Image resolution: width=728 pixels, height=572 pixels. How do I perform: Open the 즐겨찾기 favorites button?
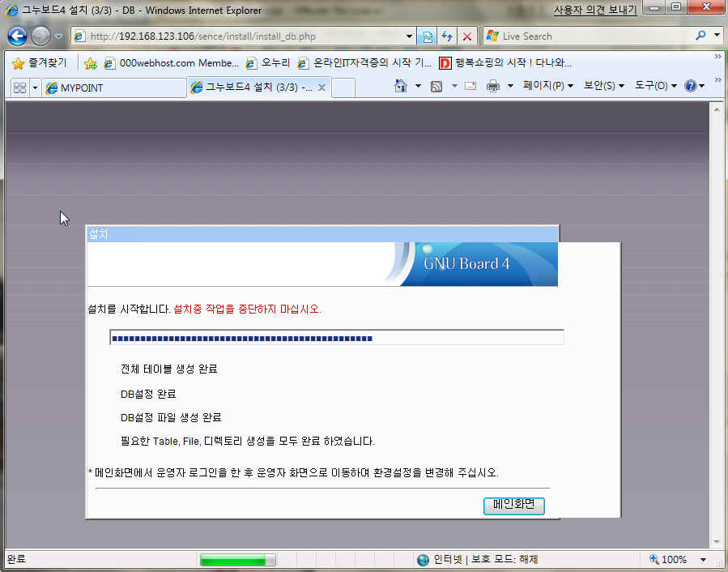(x=40, y=63)
